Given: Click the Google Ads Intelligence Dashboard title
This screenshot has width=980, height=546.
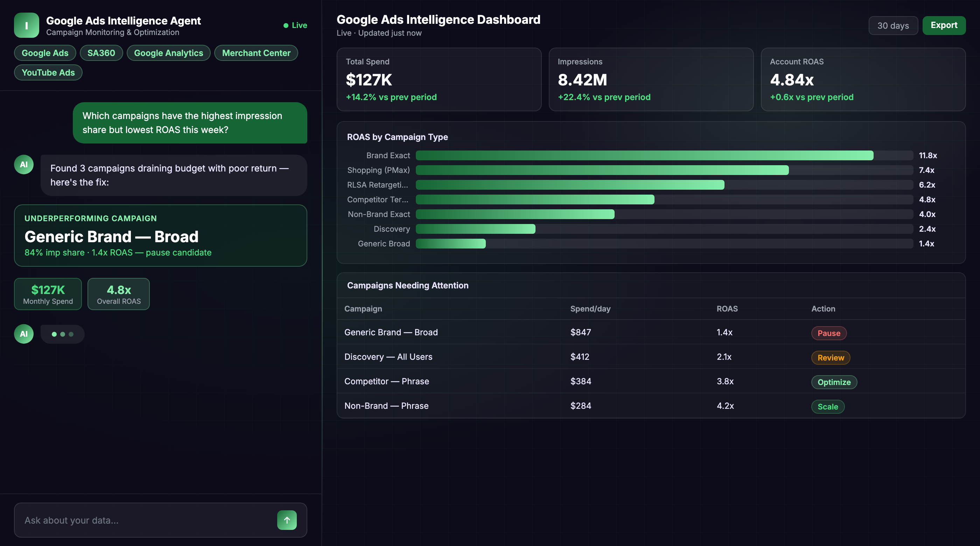Looking at the screenshot, I should point(438,19).
